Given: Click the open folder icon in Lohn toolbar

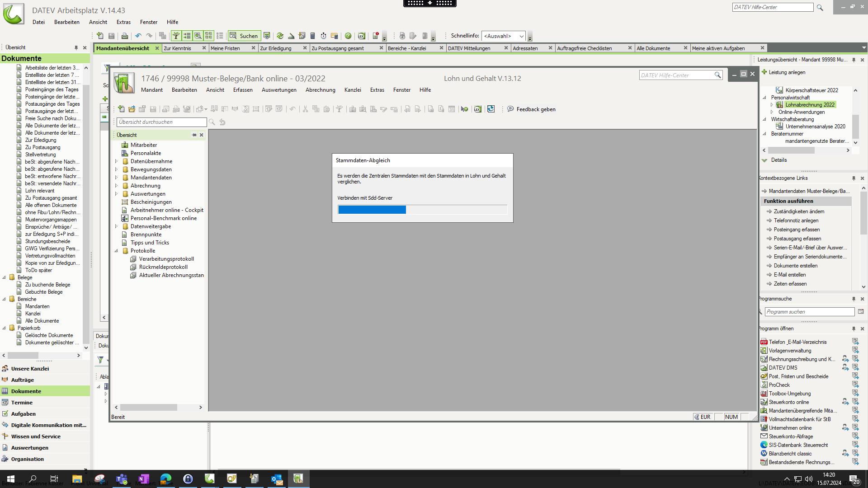Looking at the screenshot, I should pos(132,109).
